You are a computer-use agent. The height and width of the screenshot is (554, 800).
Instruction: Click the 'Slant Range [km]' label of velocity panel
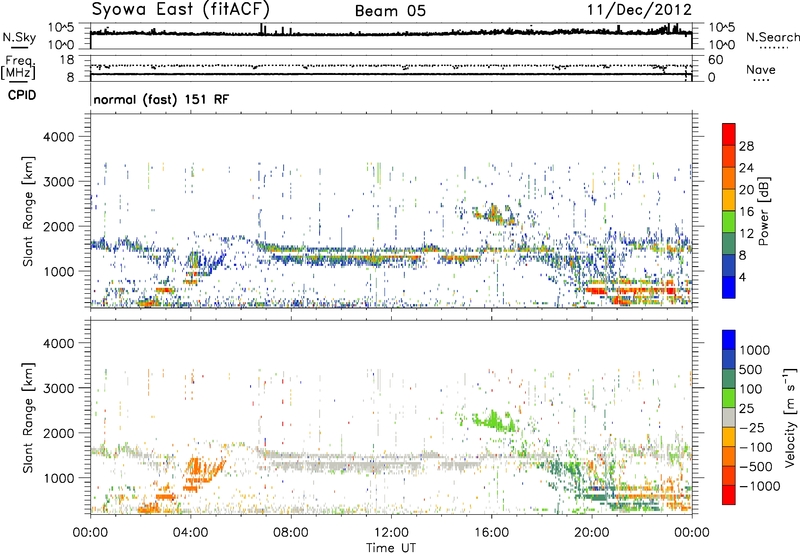point(28,418)
